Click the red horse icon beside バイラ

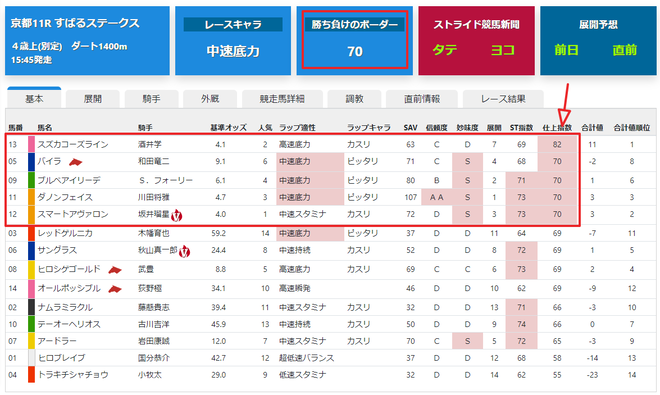click(x=75, y=162)
